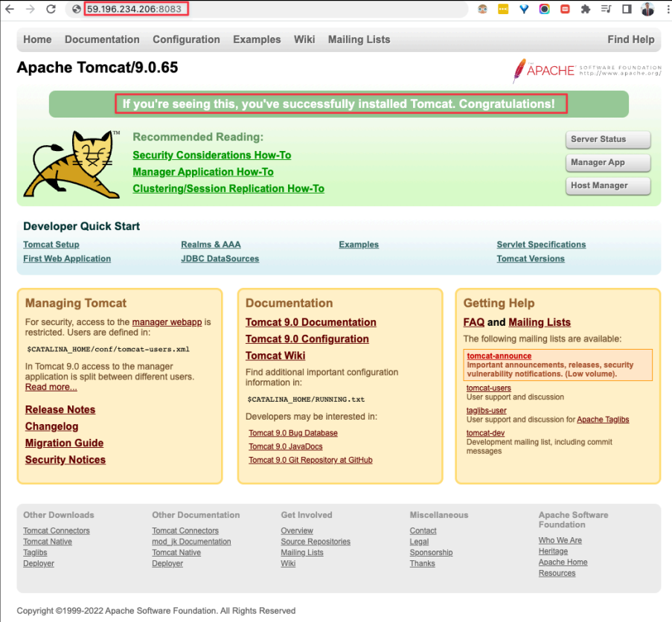Screen dimensions: 672x622
Task: Open Clustering/Session Replication How-To link
Action: (228, 188)
